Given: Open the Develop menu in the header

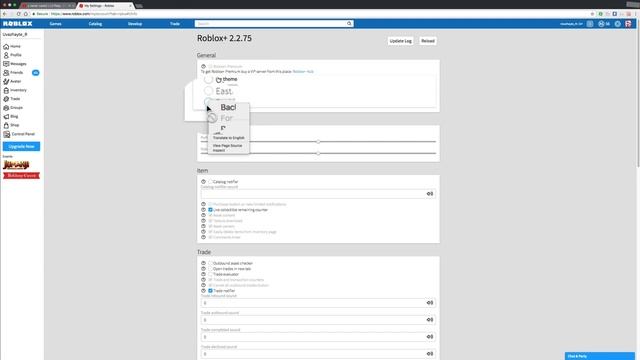Looking at the screenshot, I should coord(135,24).
